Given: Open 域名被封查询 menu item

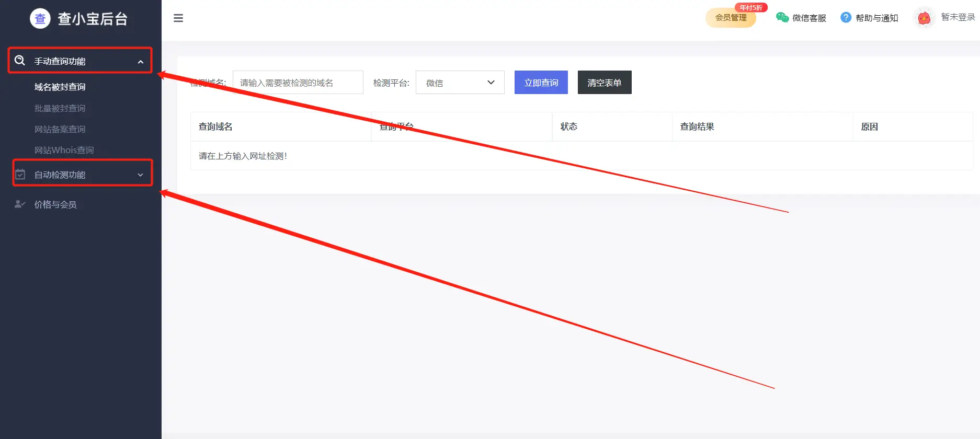Looking at the screenshot, I should [x=60, y=87].
